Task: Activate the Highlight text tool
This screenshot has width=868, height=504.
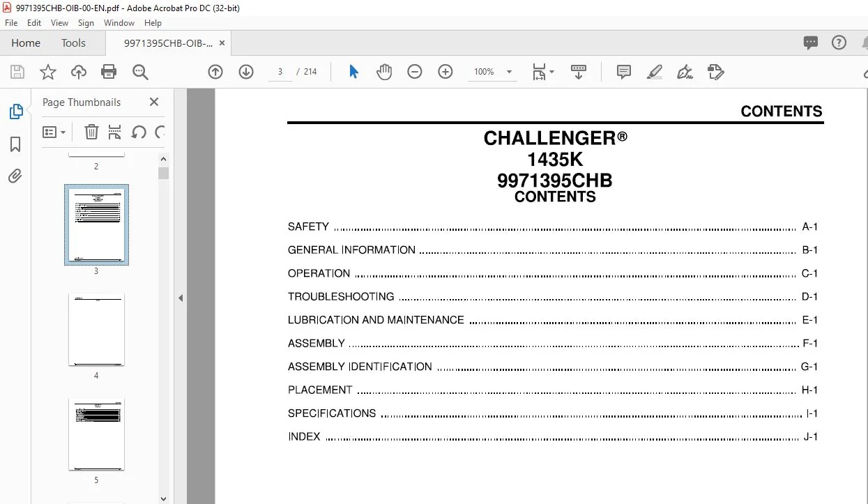Action: 655,72
